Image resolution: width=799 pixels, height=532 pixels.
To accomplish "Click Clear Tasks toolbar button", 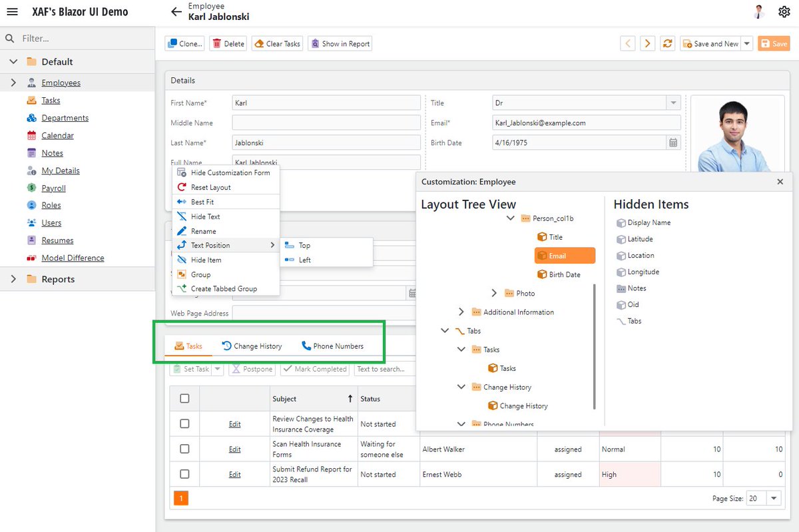I will [x=278, y=44].
